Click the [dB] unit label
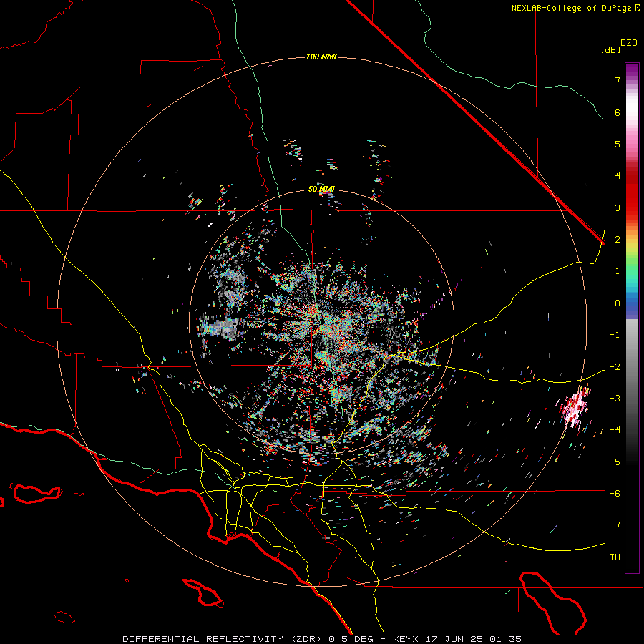This screenshot has height=644, width=644. (610, 50)
